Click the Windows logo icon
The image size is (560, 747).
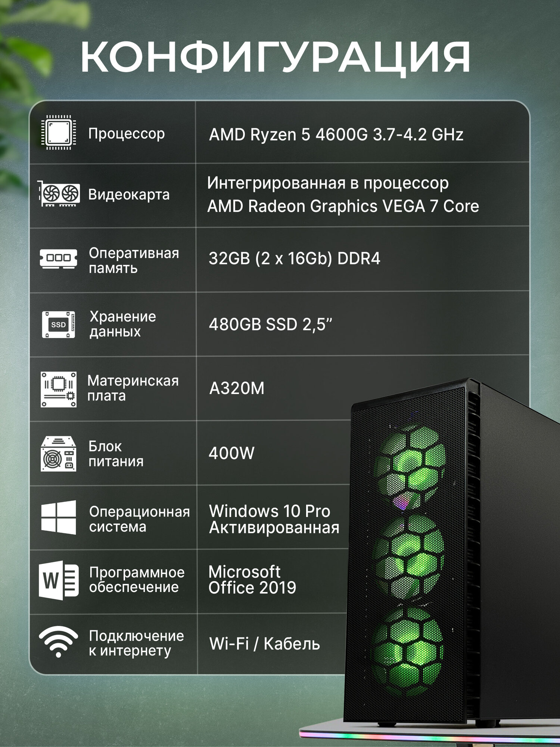59,518
